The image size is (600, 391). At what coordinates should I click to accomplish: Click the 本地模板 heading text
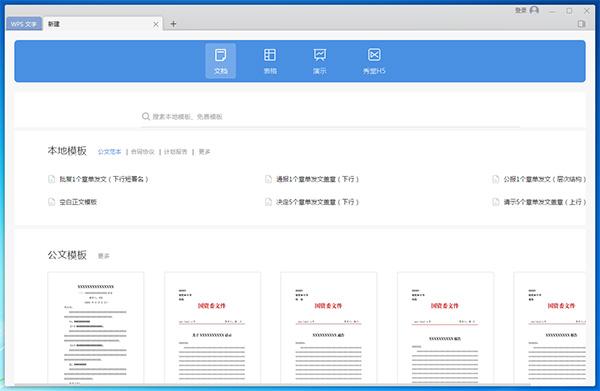click(67, 151)
